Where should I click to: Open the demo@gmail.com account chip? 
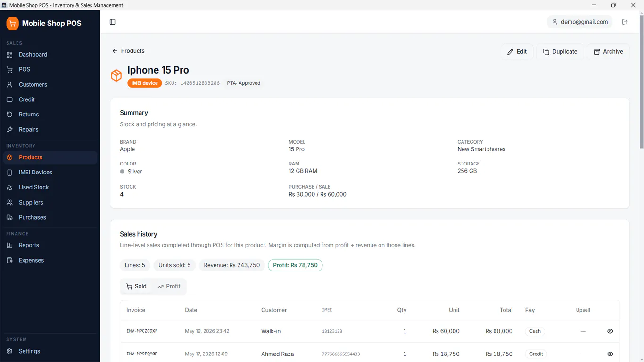click(x=579, y=22)
